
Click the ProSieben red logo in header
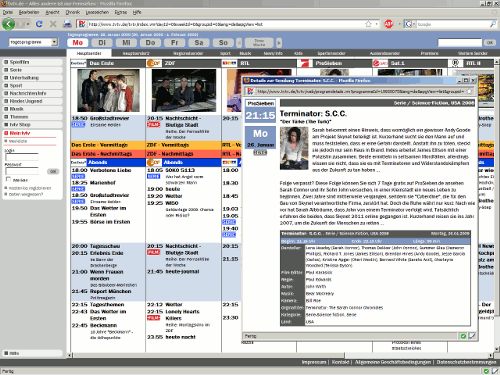coord(306,63)
